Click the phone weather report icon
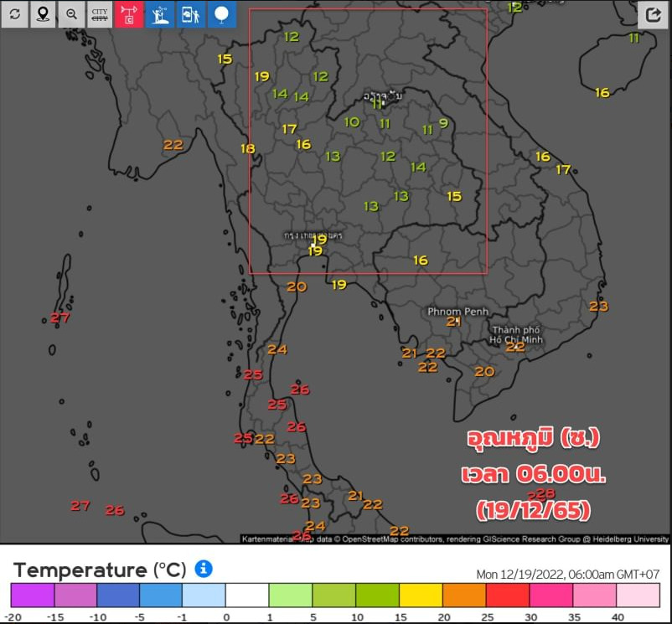The width and height of the screenshot is (672, 624). (x=191, y=14)
